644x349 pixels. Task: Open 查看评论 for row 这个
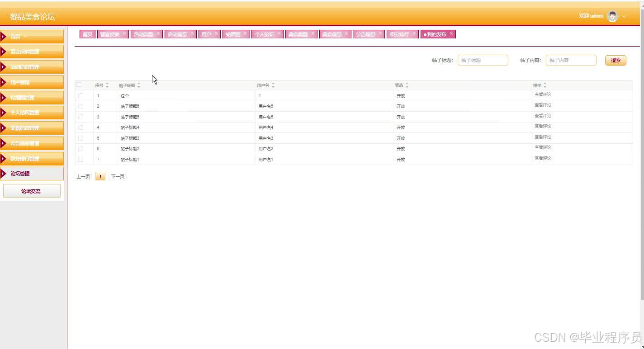[x=543, y=95]
